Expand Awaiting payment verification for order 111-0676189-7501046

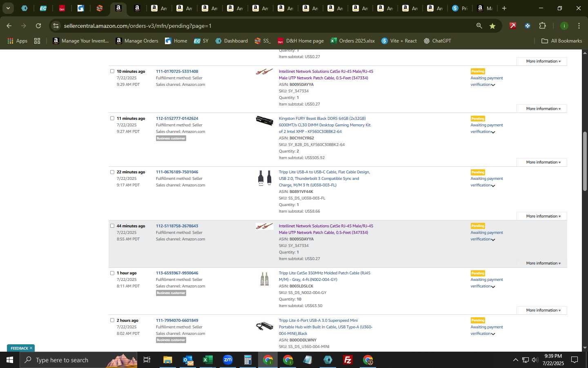487,182
